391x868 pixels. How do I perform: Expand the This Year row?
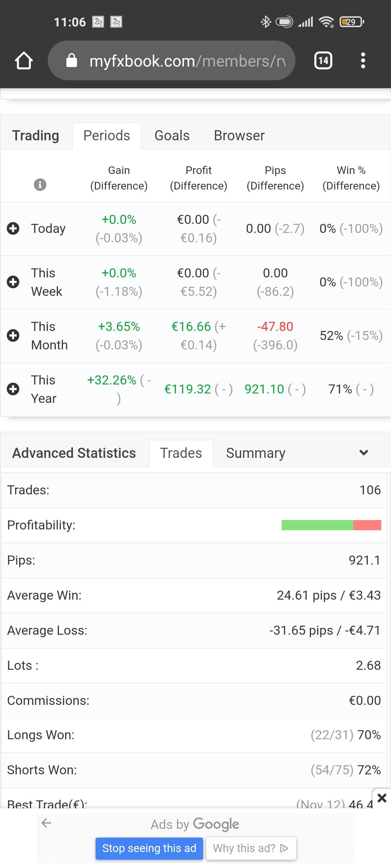pyautogui.click(x=13, y=389)
